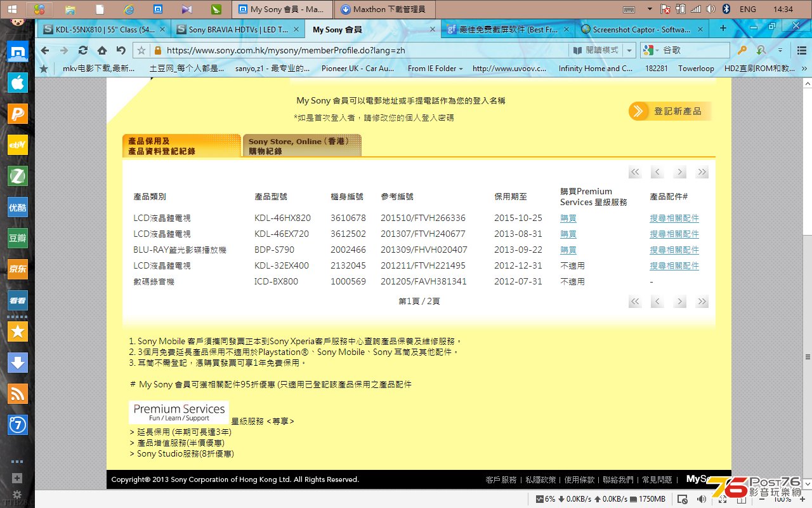Show hidden system tray icons arrow
The image size is (812, 508).
[650, 10]
